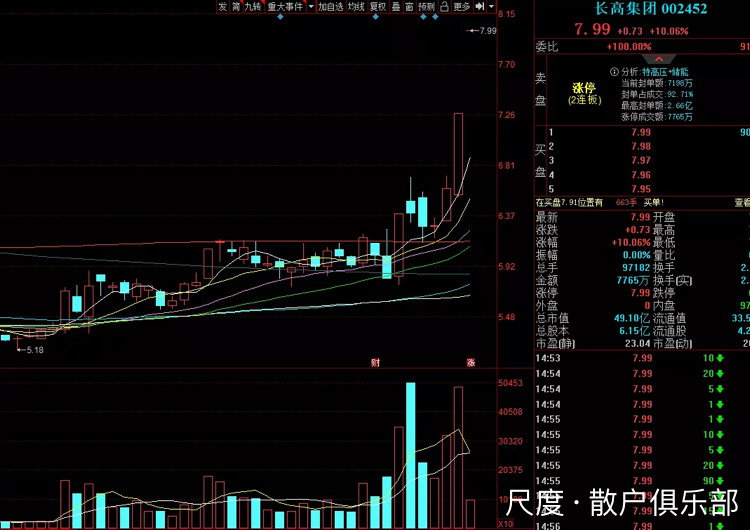750x530 pixels.
Task: Expand the dropdown arrow after jump-to-end icon
Action: 491,6
